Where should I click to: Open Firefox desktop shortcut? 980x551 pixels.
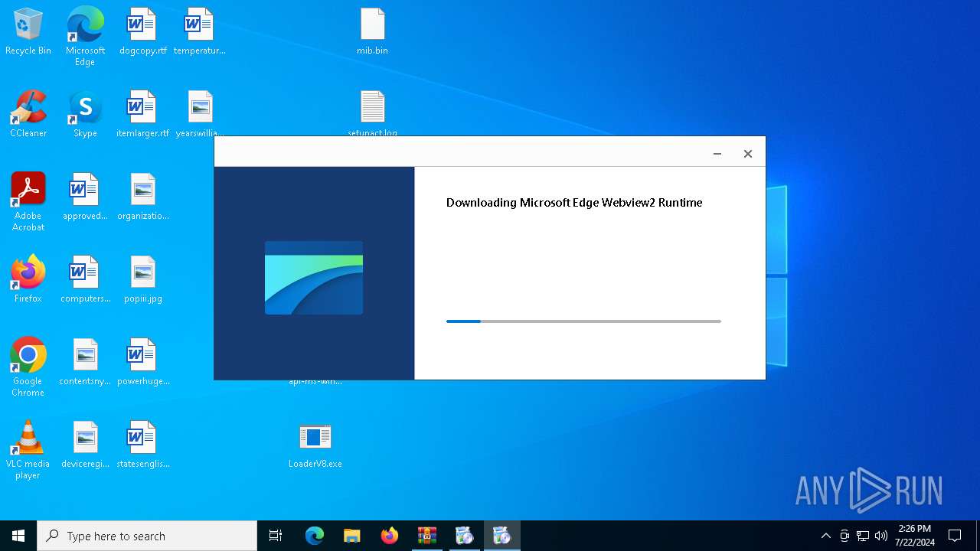28,280
